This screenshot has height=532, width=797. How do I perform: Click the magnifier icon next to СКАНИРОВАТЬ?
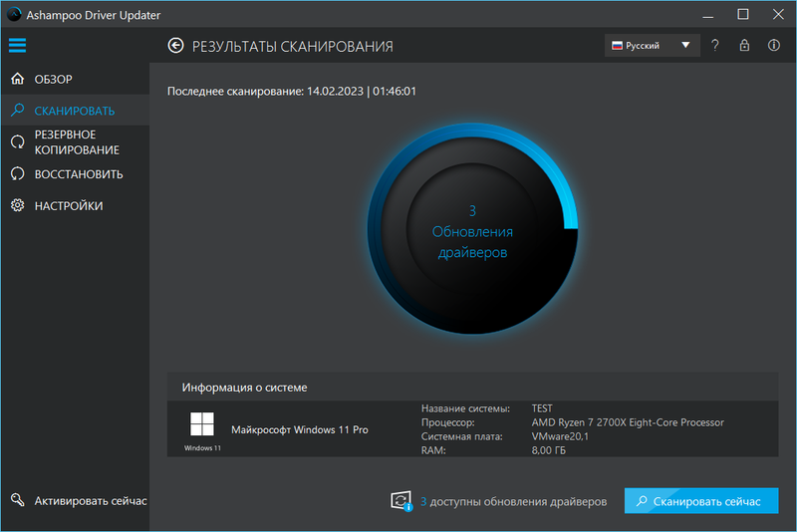(x=18, y=110)
